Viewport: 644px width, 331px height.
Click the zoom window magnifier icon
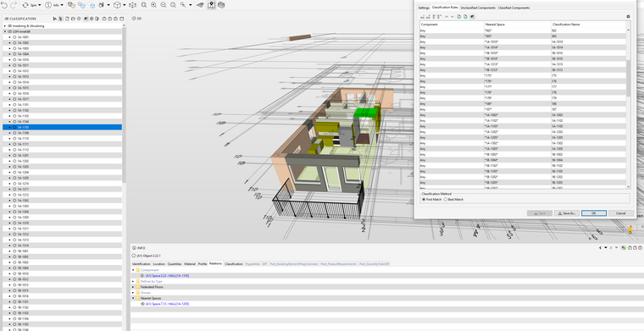pyautogui.click(x=144, y=5)
